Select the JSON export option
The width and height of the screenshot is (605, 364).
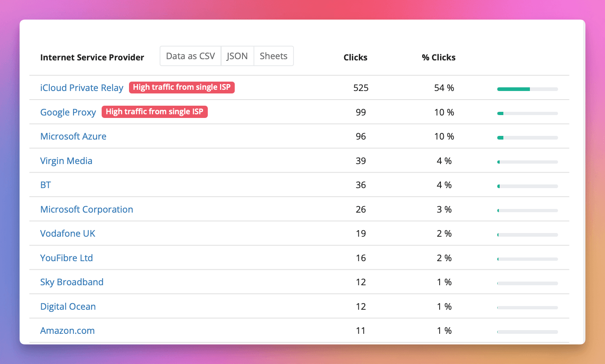tap(237, 56)
